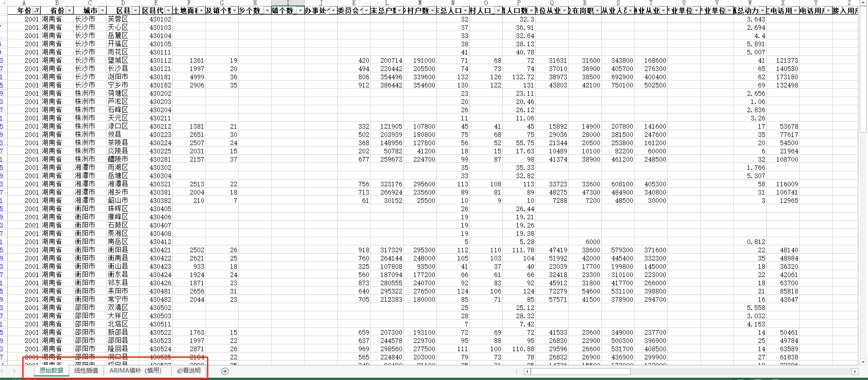This screenshot has height=380, width=868.
Task: Open the active filter dropdown on 年份
Action: point(37,11)
